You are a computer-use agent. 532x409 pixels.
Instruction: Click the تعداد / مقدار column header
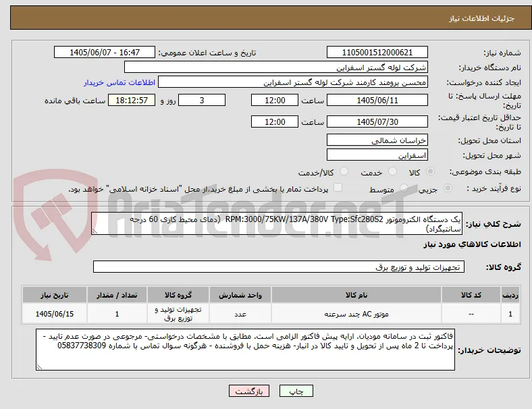(117, 295)
